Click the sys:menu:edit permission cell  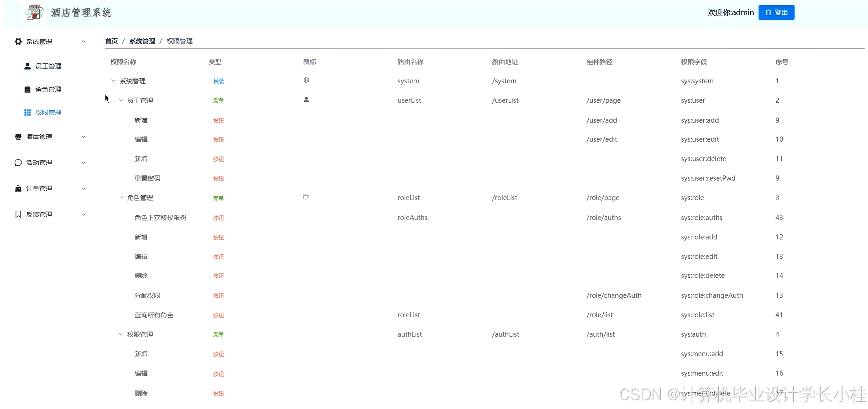[702, 373]
